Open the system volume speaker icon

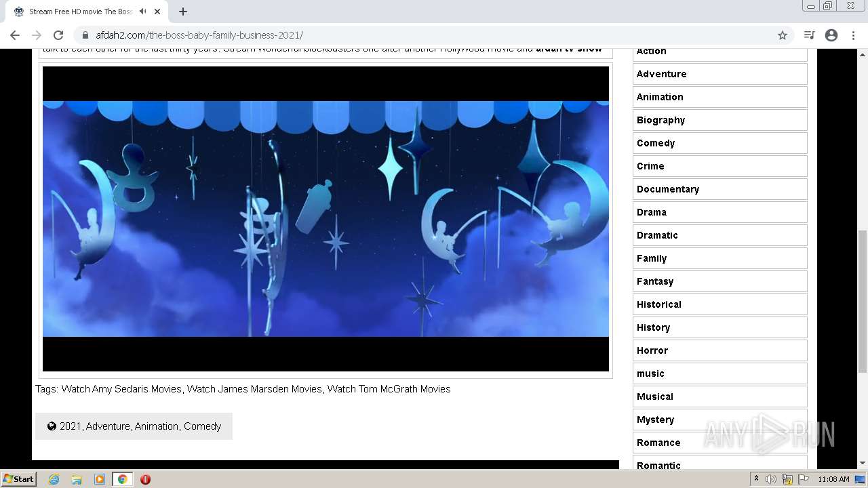click(771, 479)
